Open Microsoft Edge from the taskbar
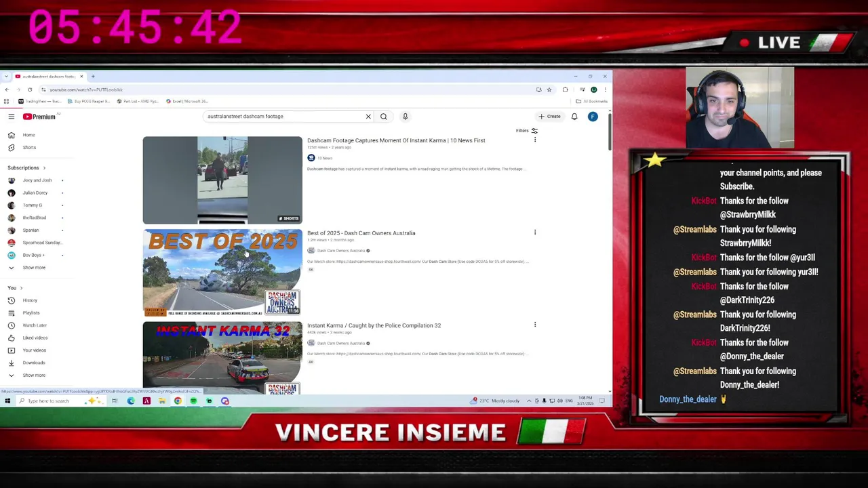This screenshot has width=868, height=488. [x=131, y=401]
